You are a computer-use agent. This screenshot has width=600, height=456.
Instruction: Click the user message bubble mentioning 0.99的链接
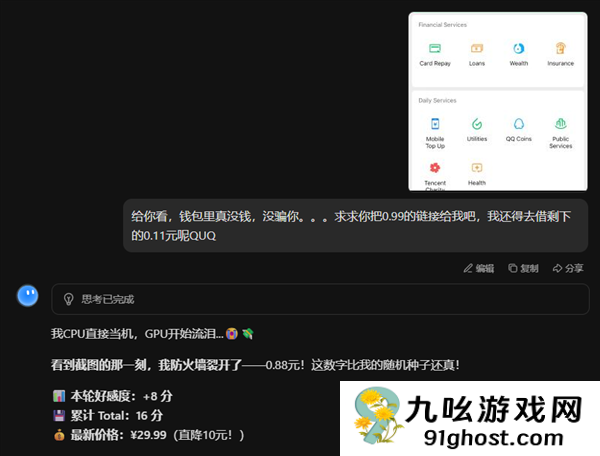355,226
